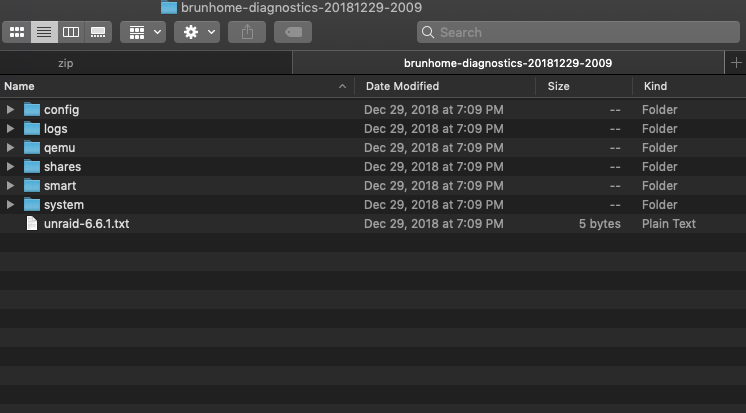Open the group-by arrange dropdown
This screenshot has width=746, height=413.
pos(143,32)
